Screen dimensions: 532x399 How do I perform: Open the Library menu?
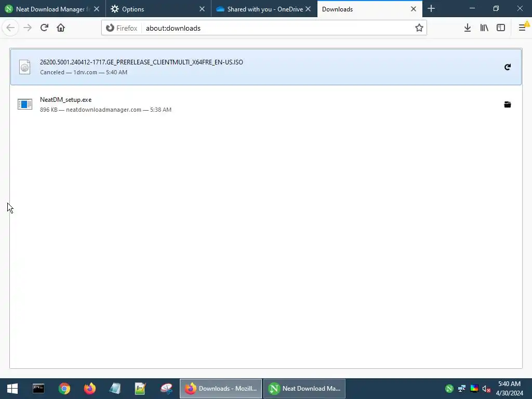484,28
